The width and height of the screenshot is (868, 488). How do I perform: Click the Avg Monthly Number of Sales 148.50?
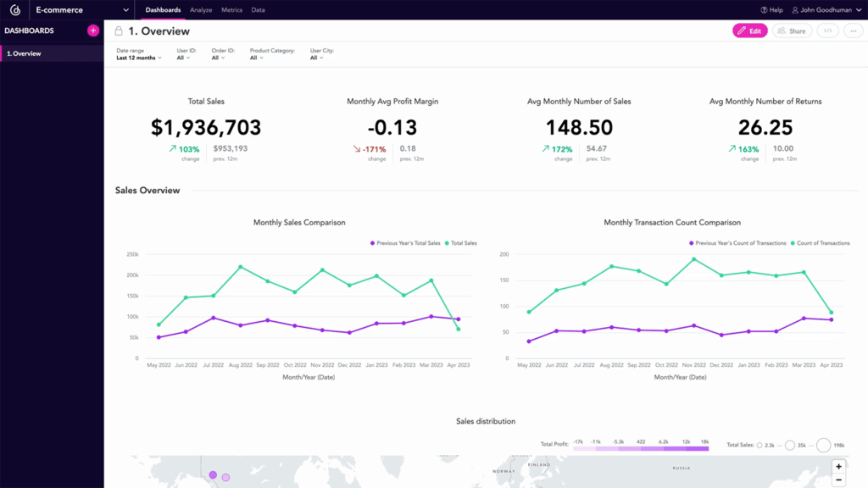(x=579, y=128)
